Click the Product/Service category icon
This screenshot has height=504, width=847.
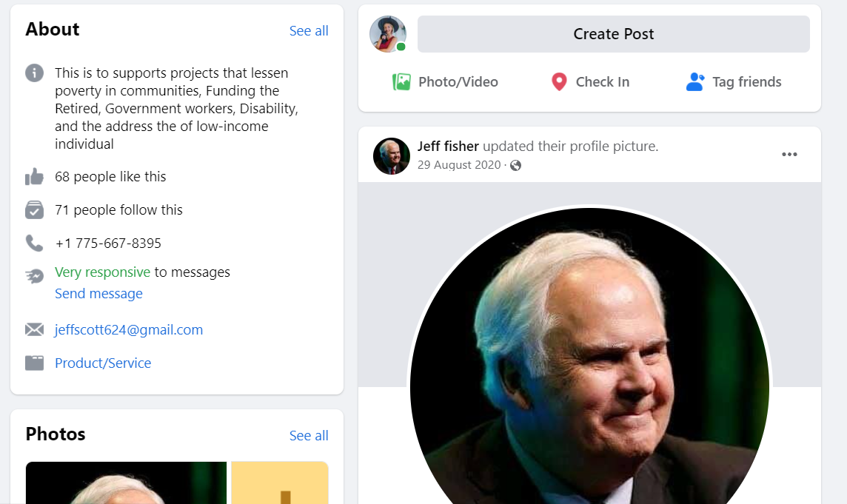coord(34,363)
